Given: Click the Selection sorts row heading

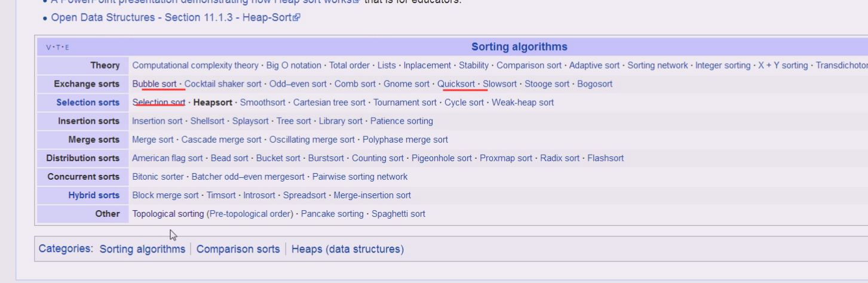Looking at the screenshot, I should tap(88, 102).
